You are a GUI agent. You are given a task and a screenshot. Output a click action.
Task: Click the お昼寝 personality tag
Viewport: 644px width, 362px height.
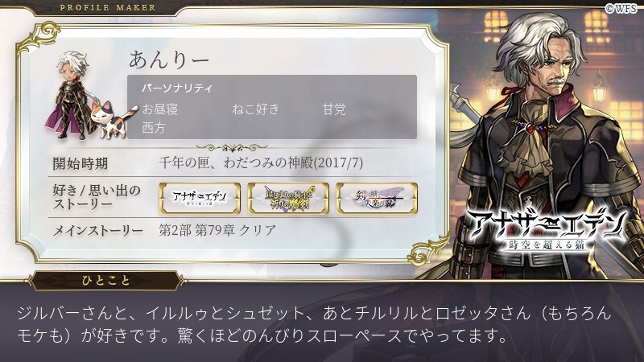pos(159,109)
